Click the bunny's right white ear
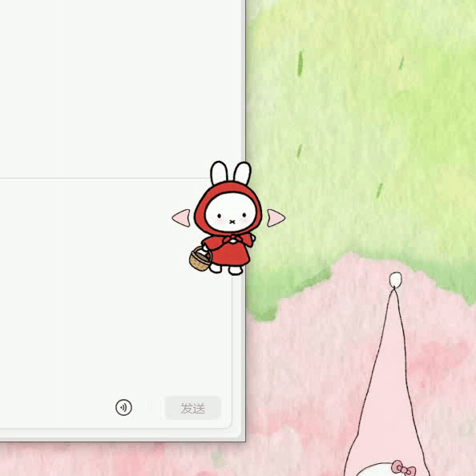Screen dimensions: 476x476 point(243,173)
